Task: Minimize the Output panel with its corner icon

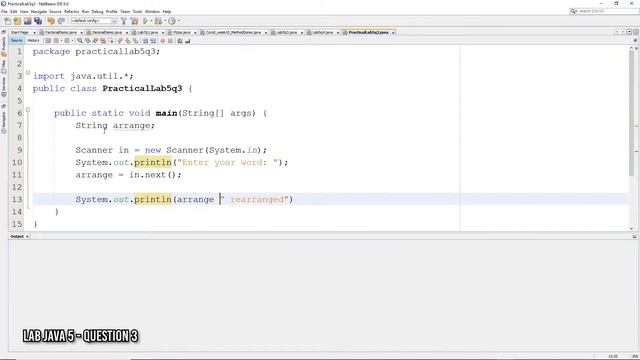Action: (635, 236)
